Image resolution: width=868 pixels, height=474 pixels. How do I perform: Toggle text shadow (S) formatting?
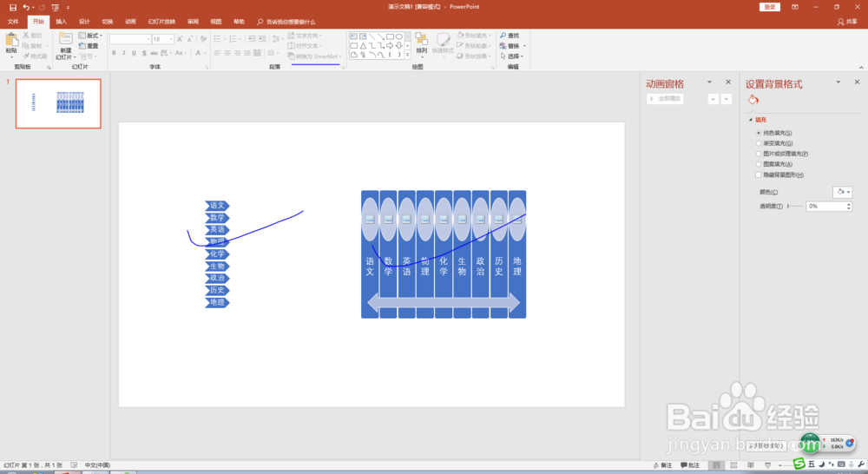(x=144, y=53)
